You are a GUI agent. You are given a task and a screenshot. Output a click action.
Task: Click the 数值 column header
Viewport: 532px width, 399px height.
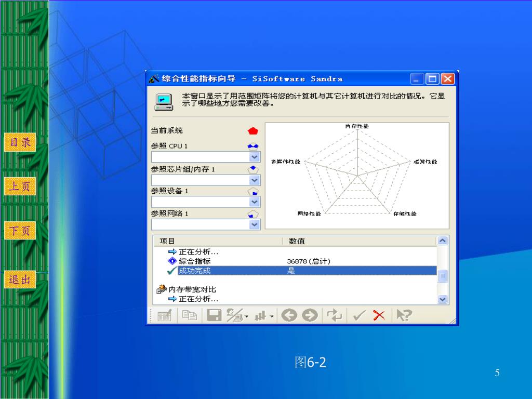pos(359,241)
